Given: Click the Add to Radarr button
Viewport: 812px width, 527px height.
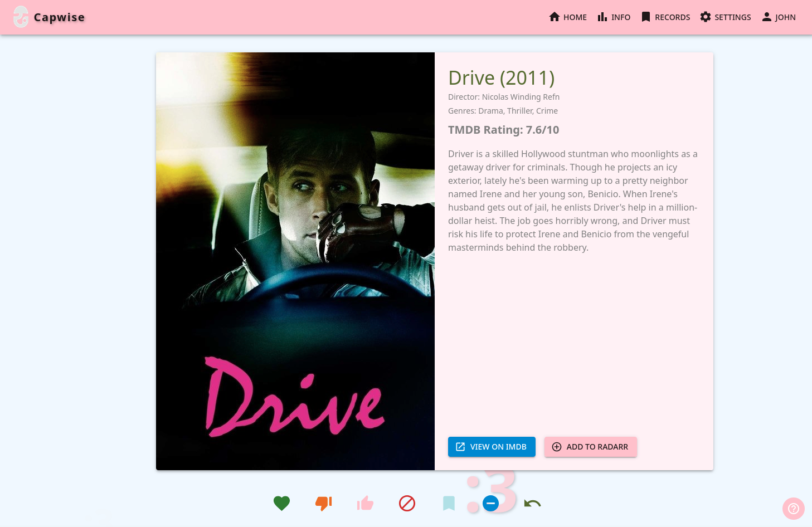Looking at the screenshot, I should [x=590, y=447].
